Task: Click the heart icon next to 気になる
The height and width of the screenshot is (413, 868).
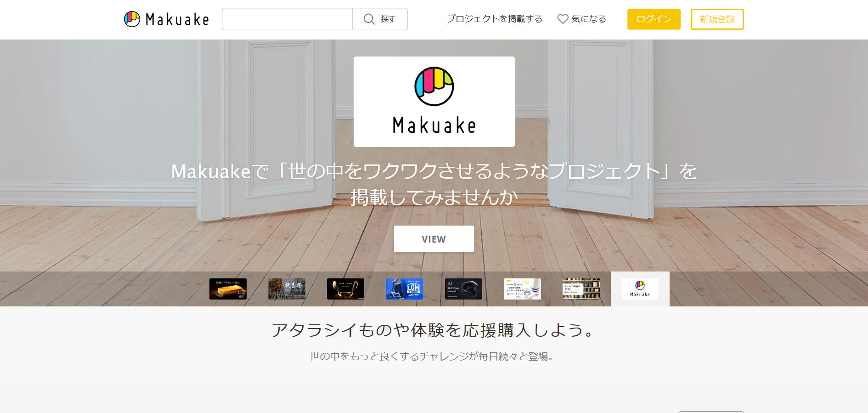Action: [563, 19]
